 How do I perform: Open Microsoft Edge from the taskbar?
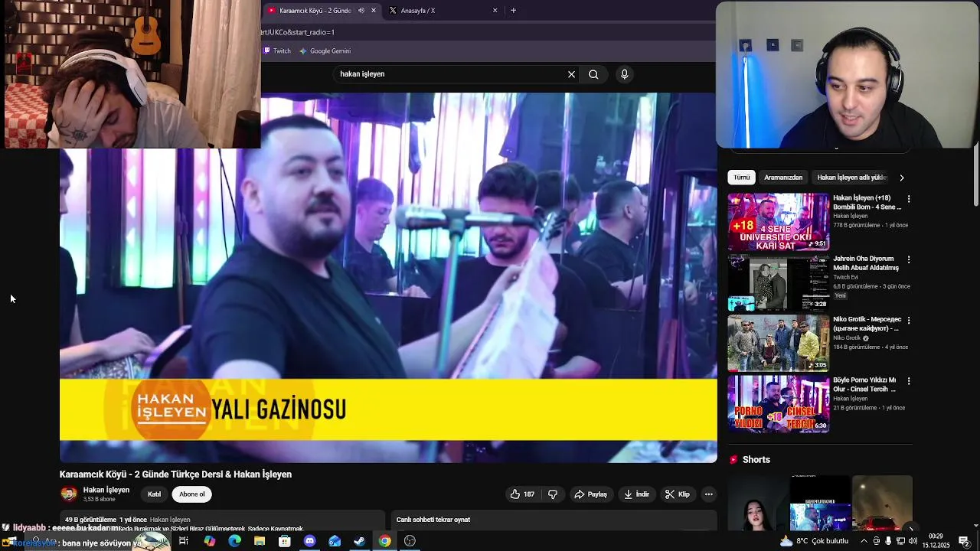click(x=234, y=541)
